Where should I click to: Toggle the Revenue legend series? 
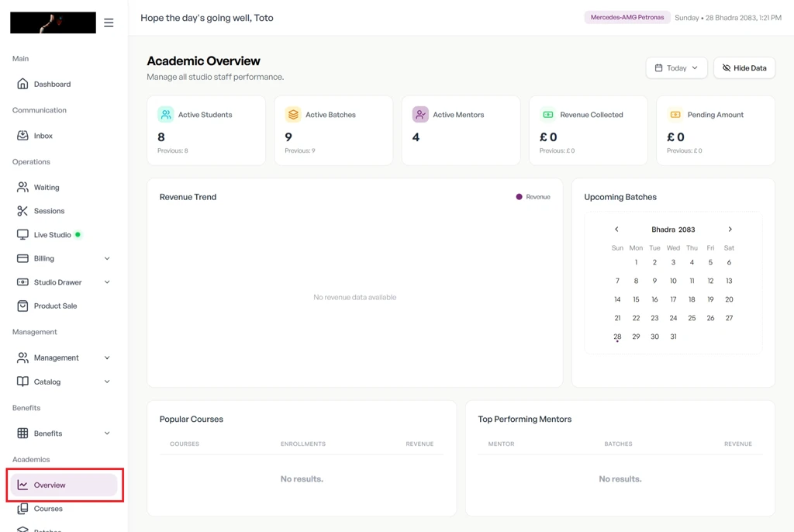[533, 196]
